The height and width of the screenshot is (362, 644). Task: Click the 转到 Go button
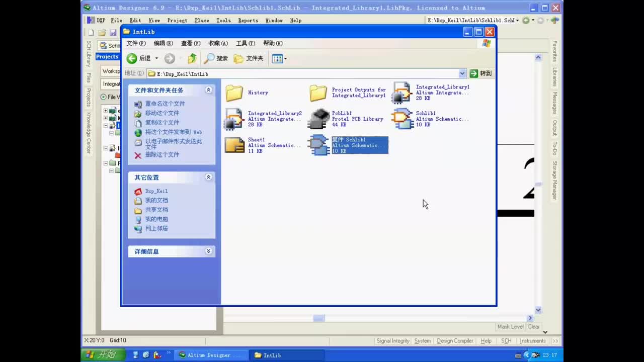[x=480, y=73]
